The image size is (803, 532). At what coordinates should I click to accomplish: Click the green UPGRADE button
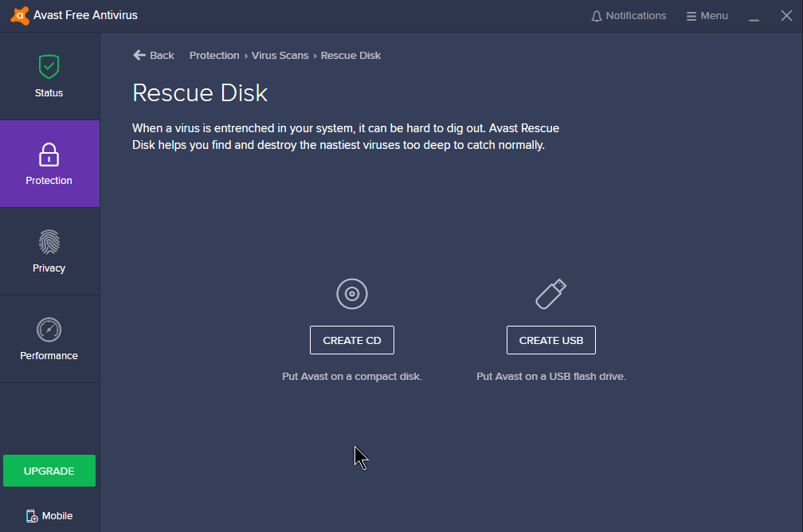[49, 471]
